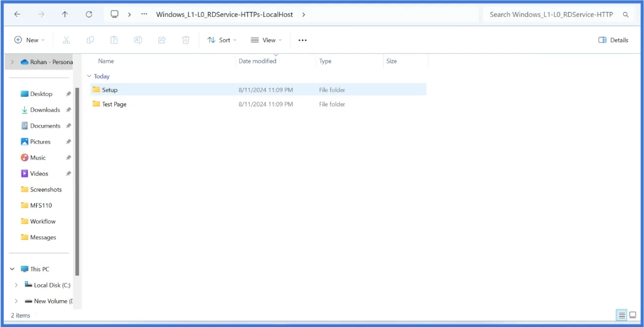Screen dimensions: 644x327
Task: Open the Messages folder in sidebar
Action: tap(38, 237)
